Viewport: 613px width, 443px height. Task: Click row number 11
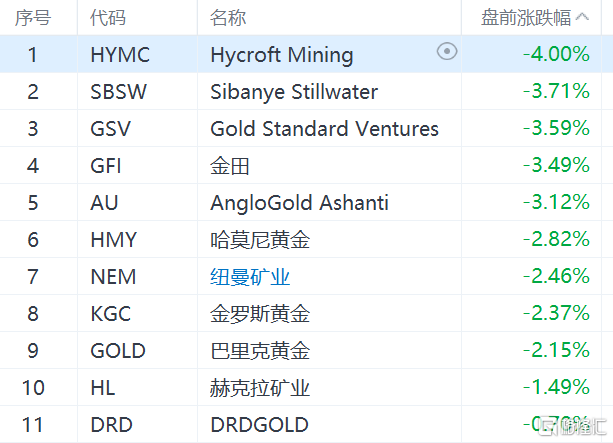click(x=33, y=425)
